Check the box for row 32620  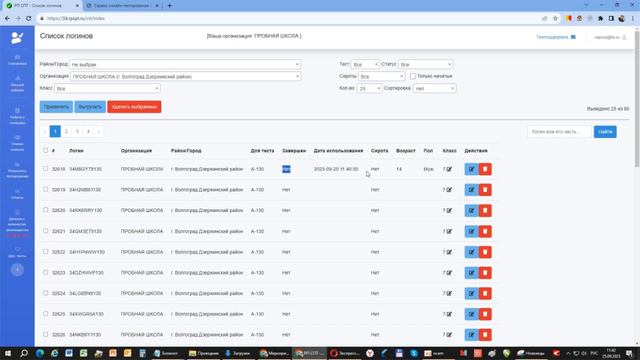[x=46, y=210]
